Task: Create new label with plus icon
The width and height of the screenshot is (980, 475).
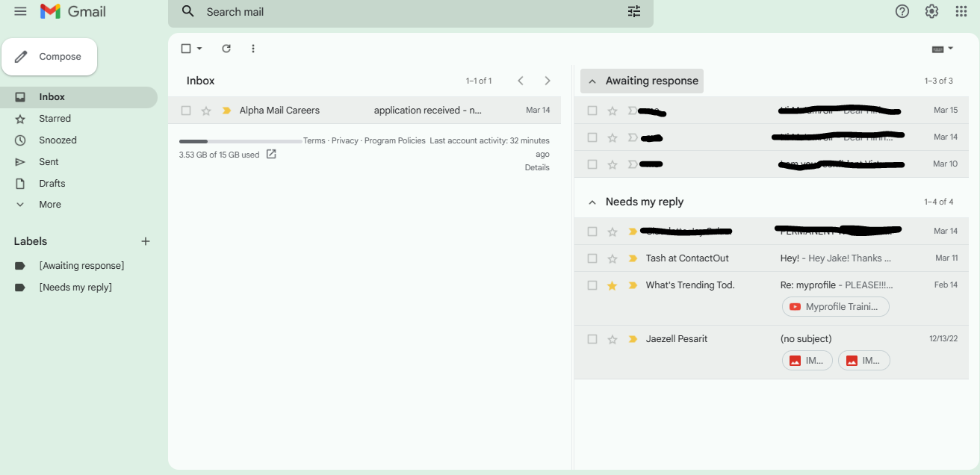Action: [146, 241]
